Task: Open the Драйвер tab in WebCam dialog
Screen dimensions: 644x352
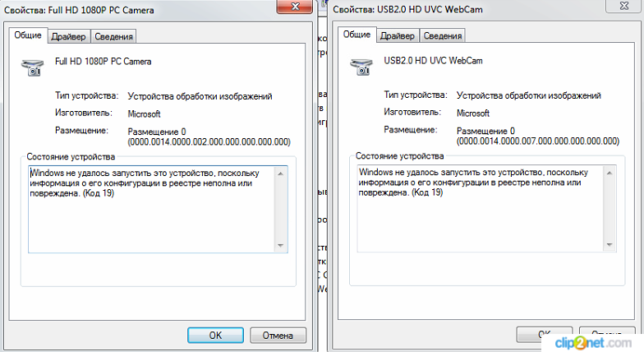Action: pos(398,36)
